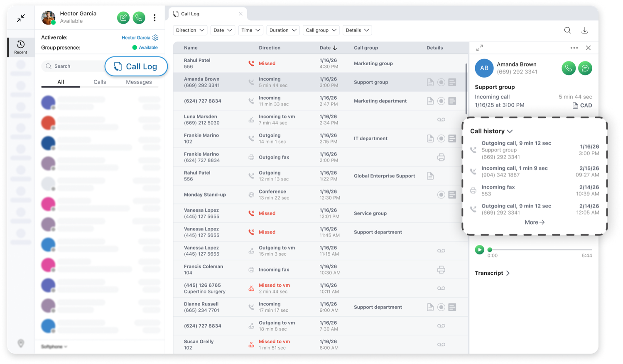Click the fax icon on Frankie Marino's outgoing fax
Image resolution: width=623 pixels, height=364 pixels.
441,157
